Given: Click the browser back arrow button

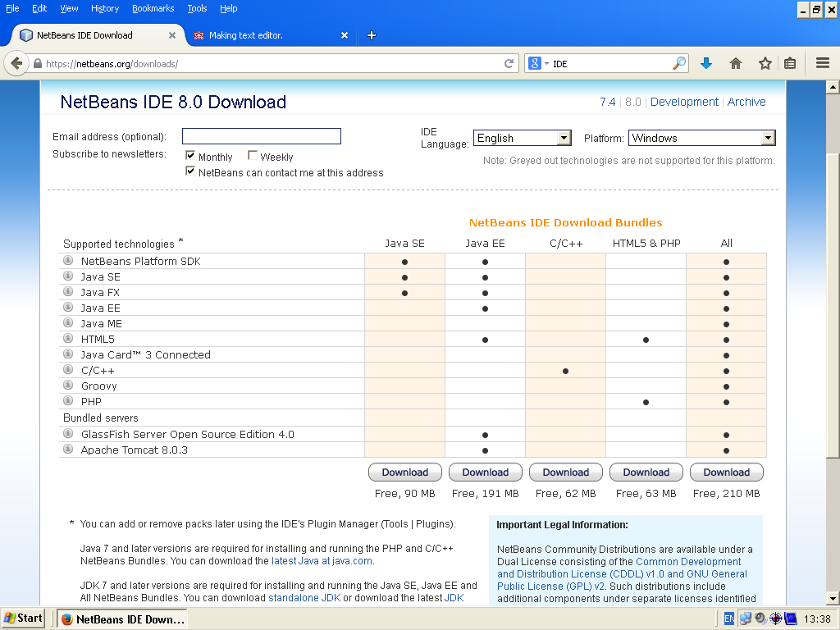Looking at the screenshot, I should tap(16, 63).
